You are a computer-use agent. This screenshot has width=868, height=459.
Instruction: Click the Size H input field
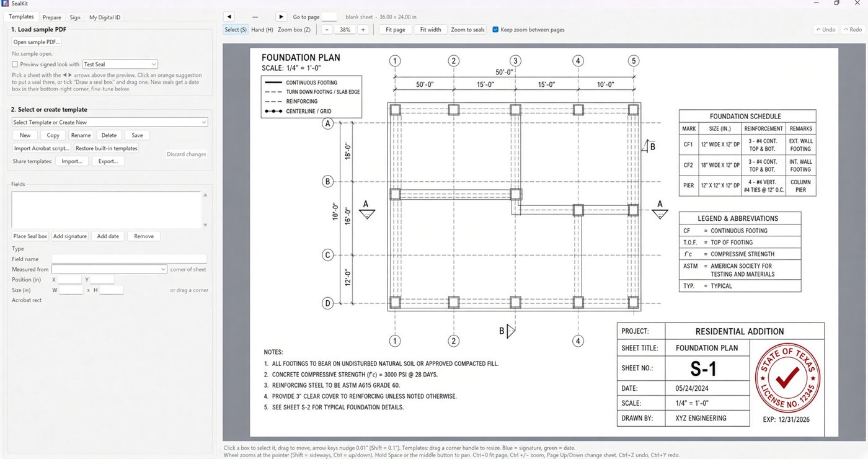point(112,290)
